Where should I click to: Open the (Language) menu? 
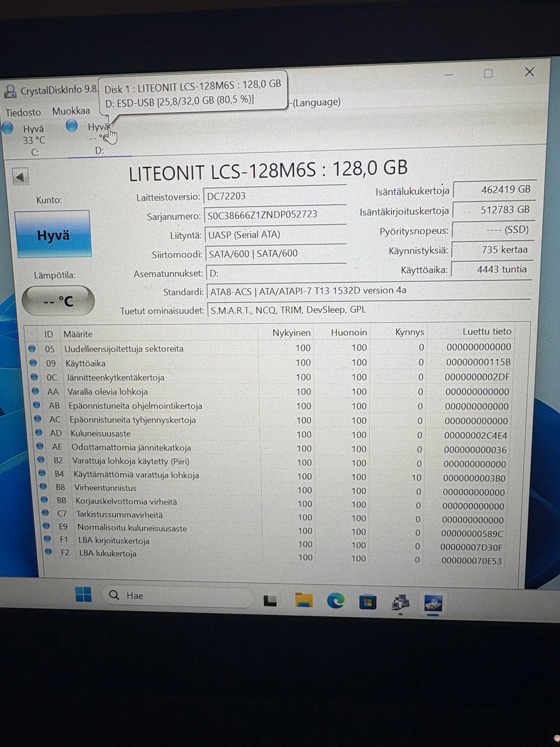(x=316, y=102)
